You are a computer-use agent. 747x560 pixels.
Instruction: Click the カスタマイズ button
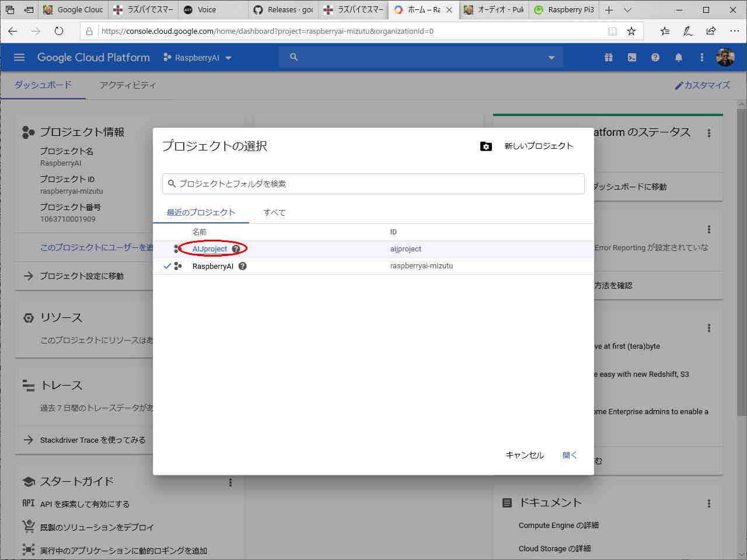click(x=702, y=85)
